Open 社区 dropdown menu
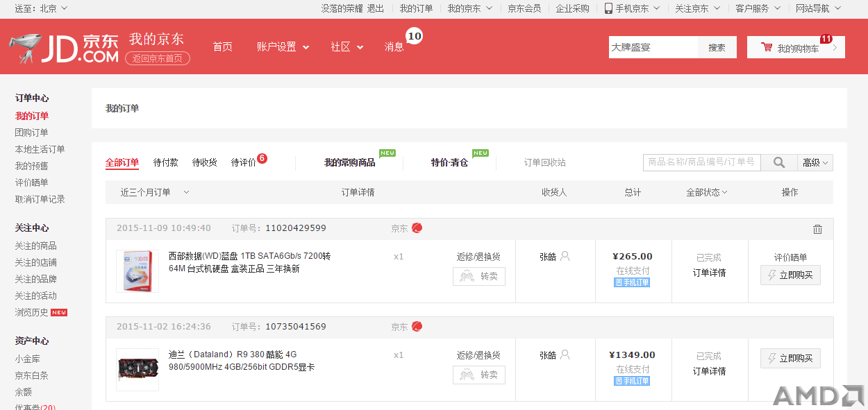Viewport: 868px width, 410px height. pos(347,46)
